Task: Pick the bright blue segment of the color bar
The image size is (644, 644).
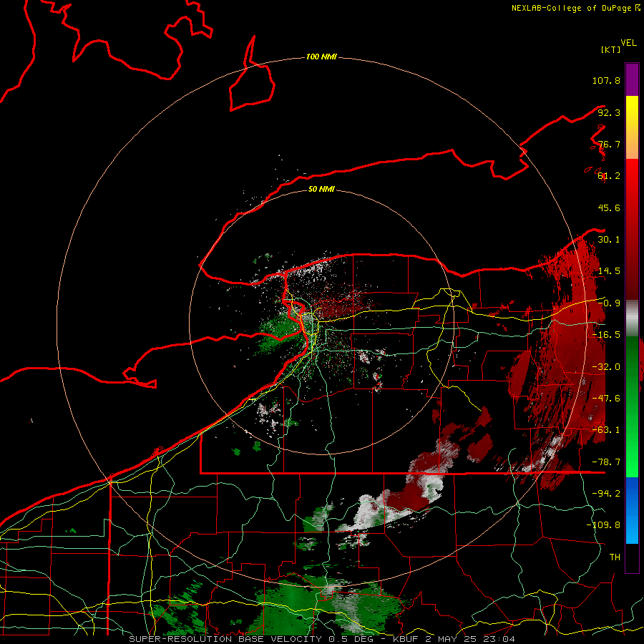Action: click(x=632, y=510)
